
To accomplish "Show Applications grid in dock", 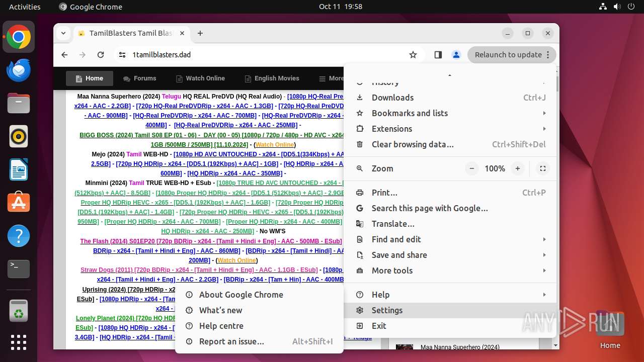I will (19, 342).
